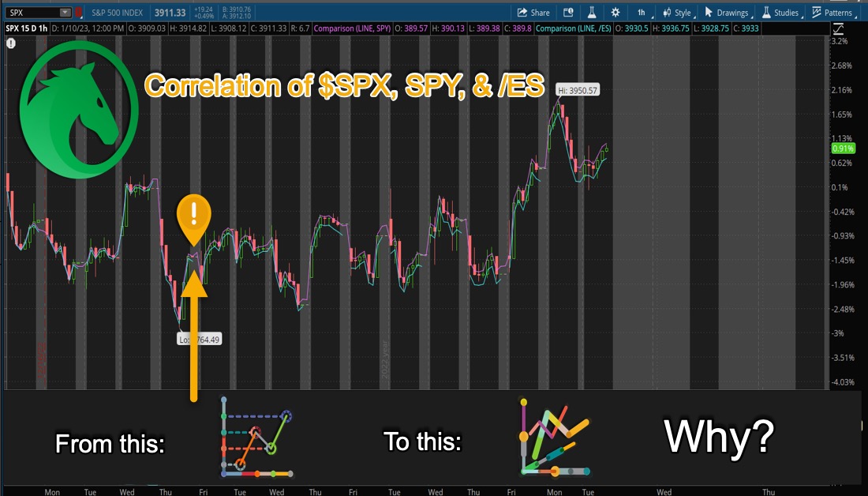Click the green 0.91% badge on the price axis
The height and width of the screenshot is (496, 868).
click(842, 148)
